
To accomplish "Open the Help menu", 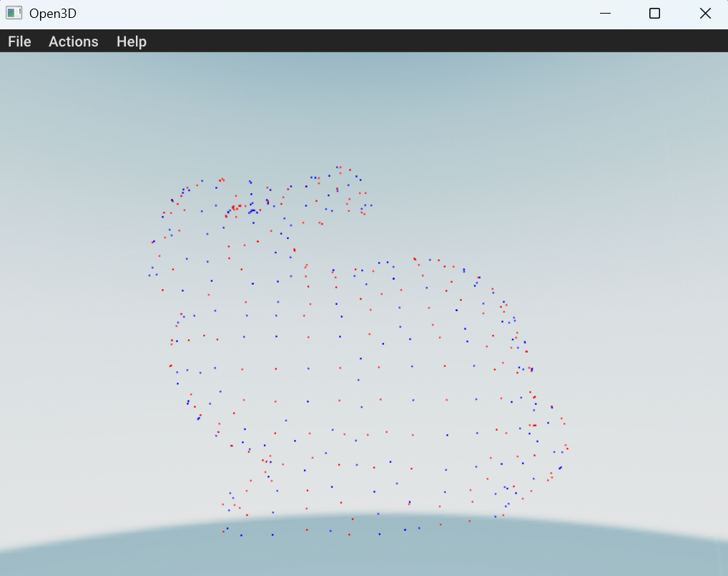I will pos(132,42).
